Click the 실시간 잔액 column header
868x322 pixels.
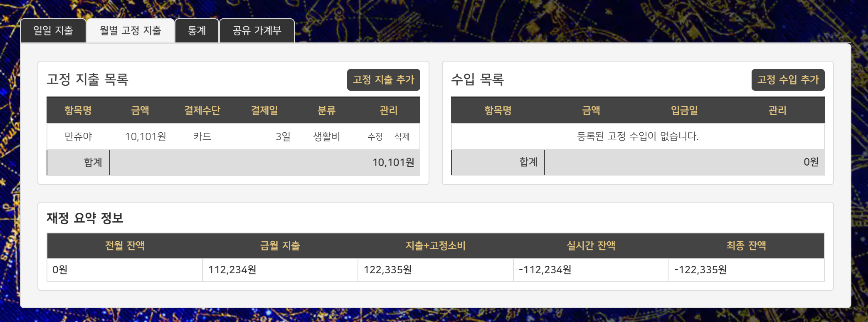tap(591, 246)
